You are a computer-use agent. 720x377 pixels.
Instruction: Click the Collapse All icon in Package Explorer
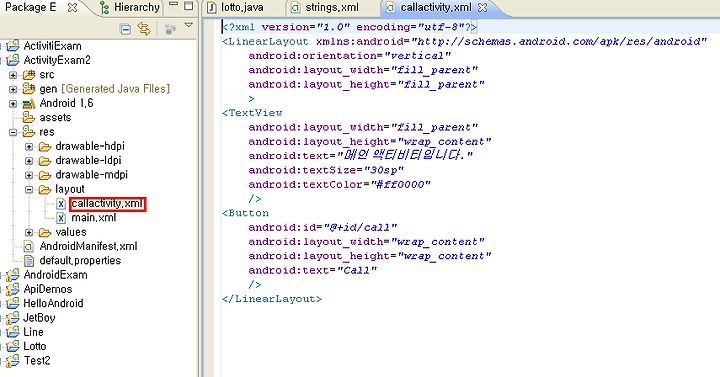[125, 29]
